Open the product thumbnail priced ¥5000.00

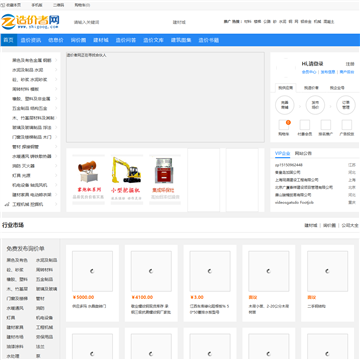pos(92,271)
